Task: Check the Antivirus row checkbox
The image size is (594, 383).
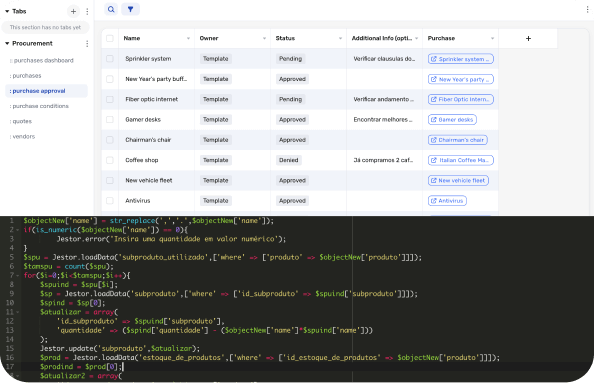Action: (x=110, y=200)
